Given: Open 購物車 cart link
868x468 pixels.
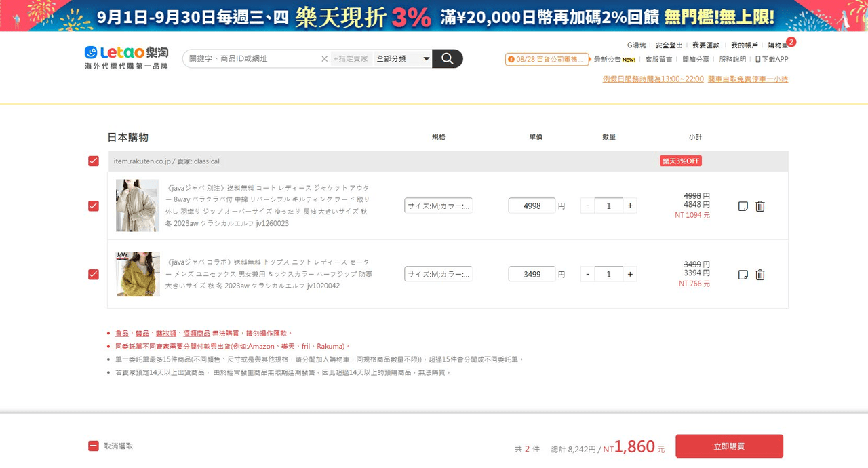Looking at the screenshot, I should (777, 45).
